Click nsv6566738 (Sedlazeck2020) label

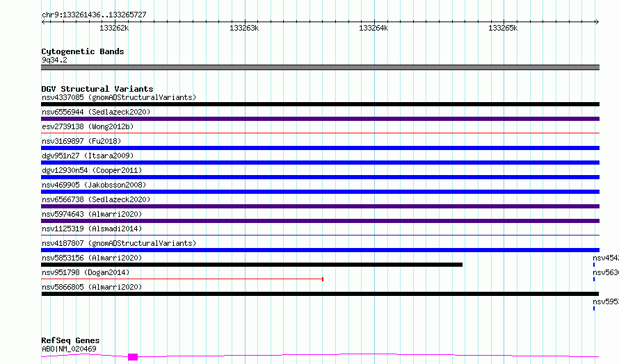(x=96, y=199)
